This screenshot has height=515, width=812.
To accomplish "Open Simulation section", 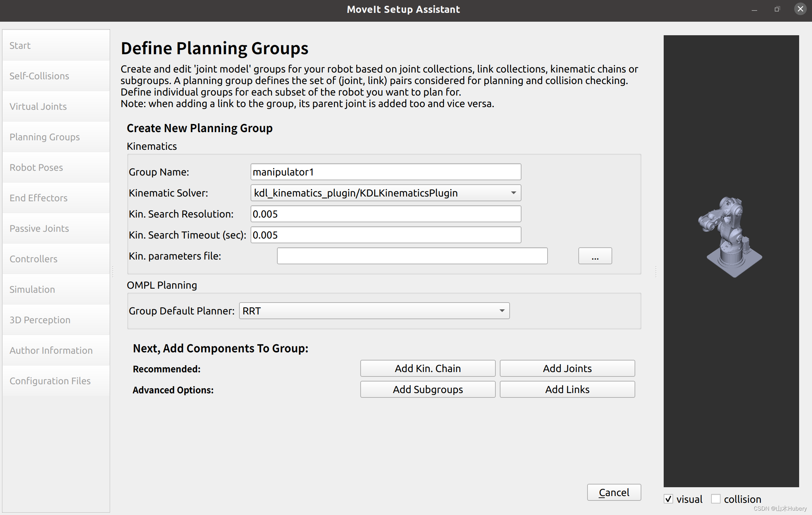I will (x=56, y=289).
